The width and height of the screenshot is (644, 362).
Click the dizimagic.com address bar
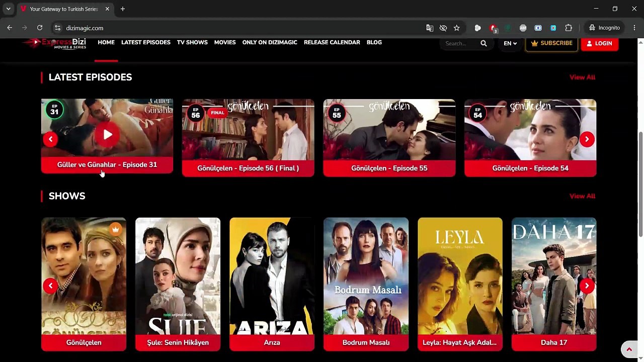242,28
